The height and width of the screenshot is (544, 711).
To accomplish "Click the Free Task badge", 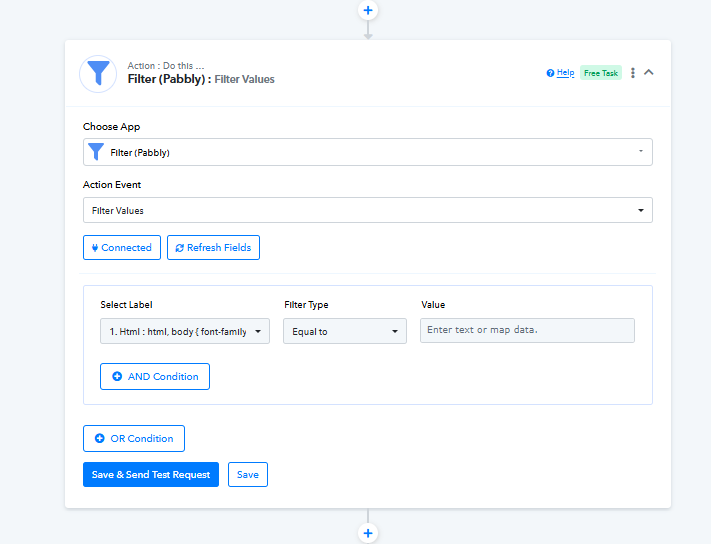I will coord(600,73).
